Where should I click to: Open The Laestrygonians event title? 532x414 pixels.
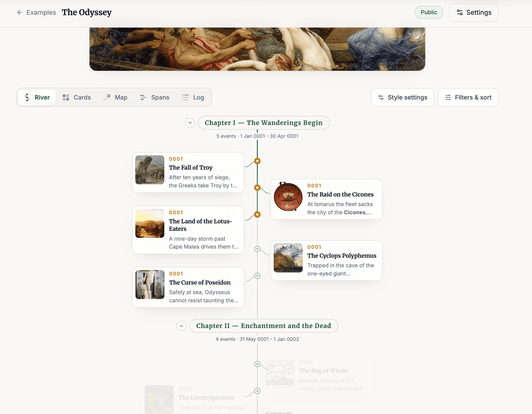point(206,398)
